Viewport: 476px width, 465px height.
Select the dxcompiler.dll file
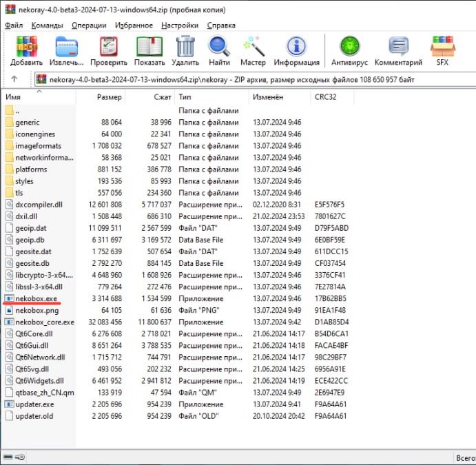[x=39, y=205]
